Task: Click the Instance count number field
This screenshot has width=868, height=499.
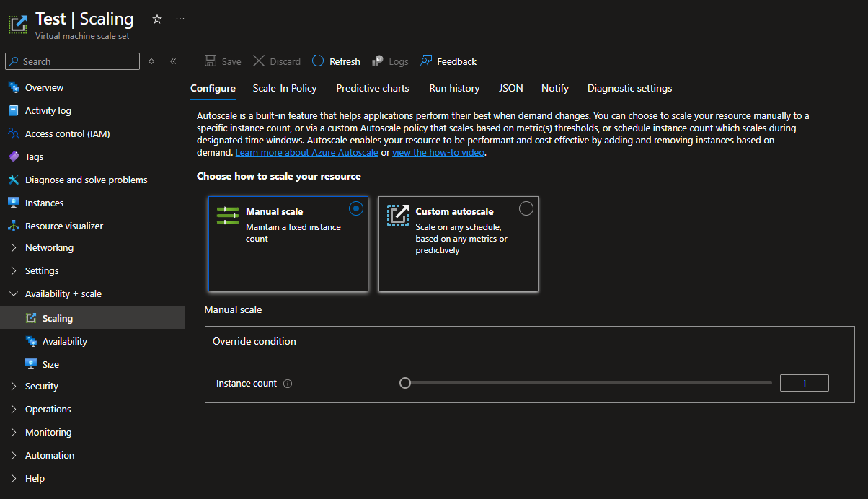Action: point(805,383)
